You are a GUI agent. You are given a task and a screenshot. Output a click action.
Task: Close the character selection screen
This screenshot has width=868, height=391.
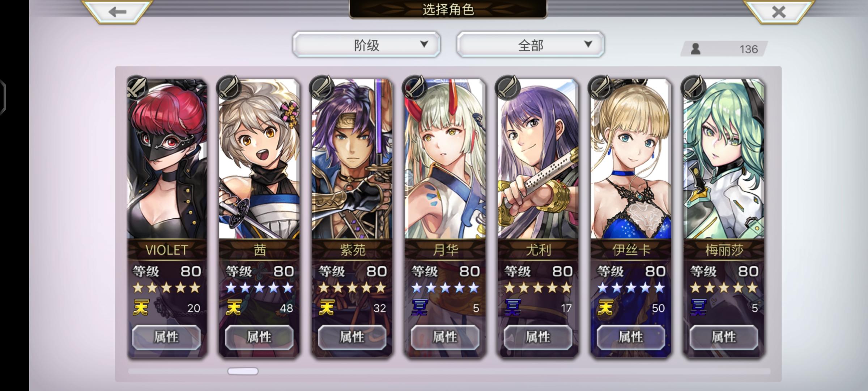(778, 12)
